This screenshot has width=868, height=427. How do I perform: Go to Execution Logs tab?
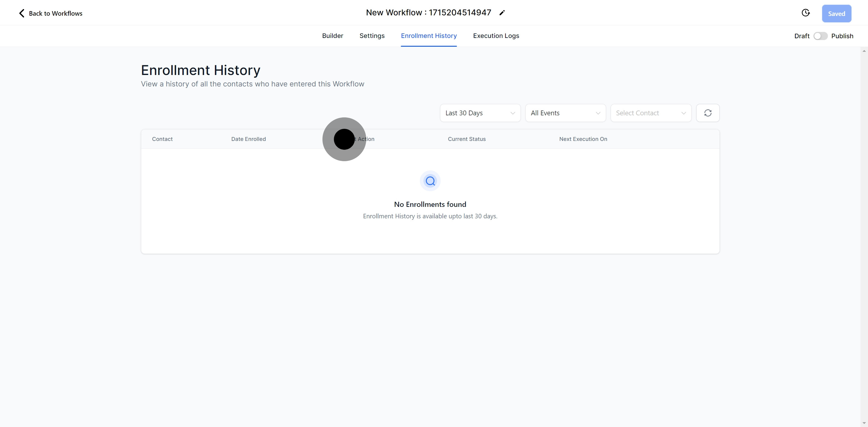click(x=496, y=36)
